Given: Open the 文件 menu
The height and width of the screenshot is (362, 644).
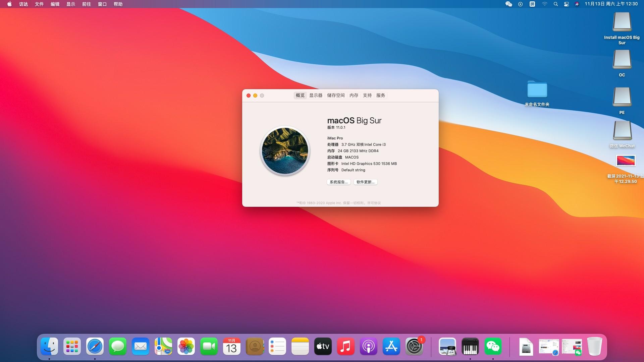Looking at the screenshot, I should 39,4.
